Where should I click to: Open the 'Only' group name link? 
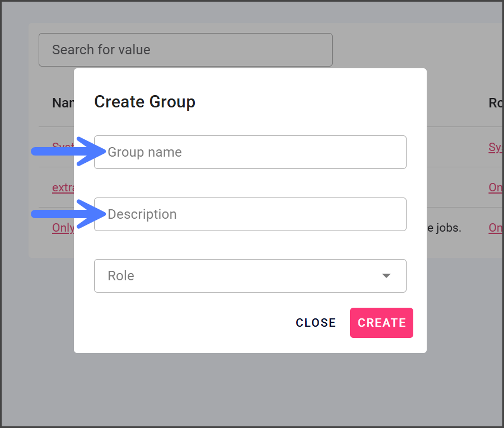point(63,228)
